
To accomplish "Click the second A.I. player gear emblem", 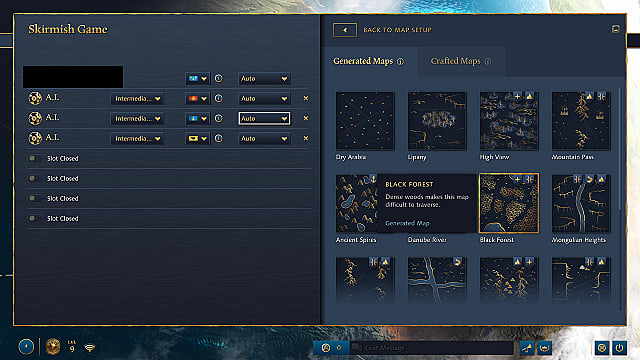I will [x=35, y=118].
